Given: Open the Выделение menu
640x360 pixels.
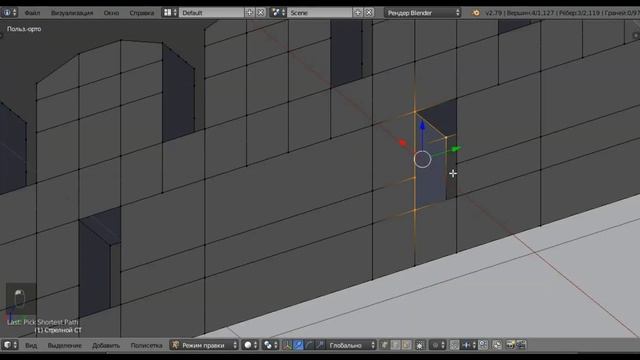Looking at the screenshot, I should coord(64,345).
